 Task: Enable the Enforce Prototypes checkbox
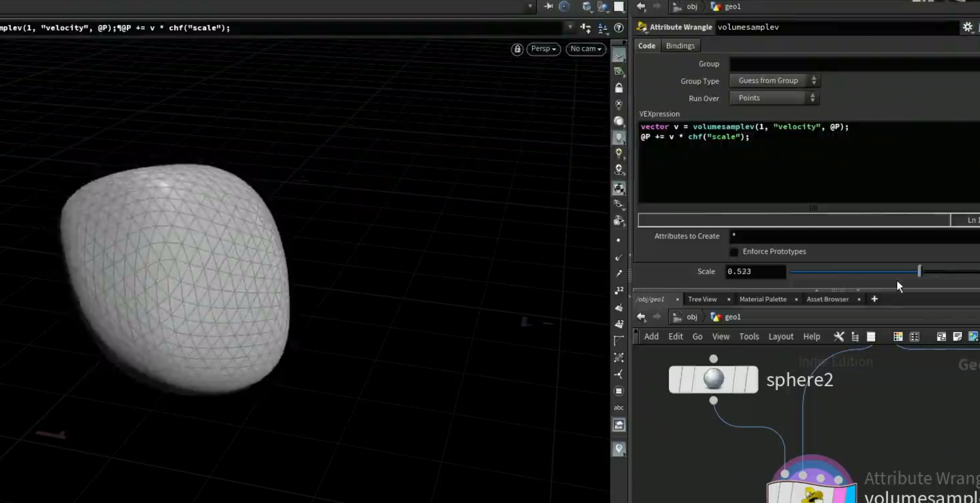(734, 252)
